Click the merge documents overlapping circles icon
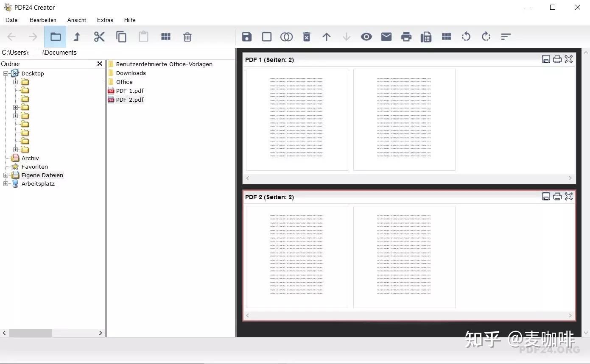 [286, 37]
